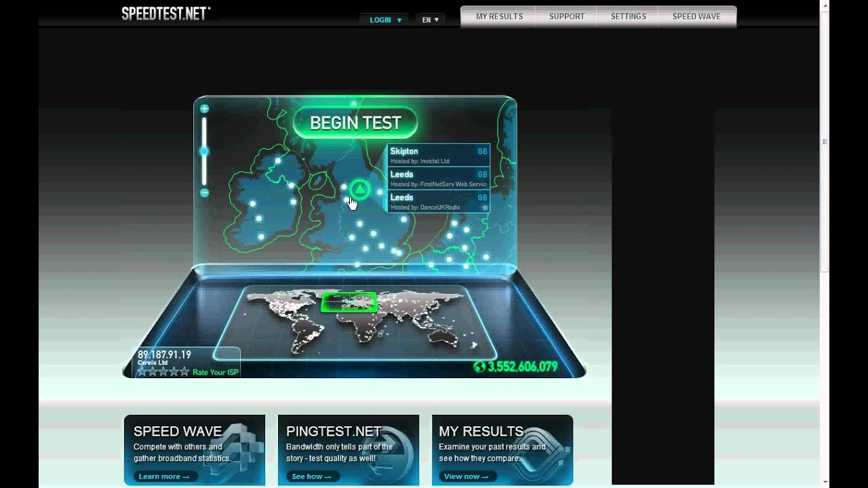Select the recommended server triangle marker
The height and width of the screenshot is (488, 868).
point(360,190)
